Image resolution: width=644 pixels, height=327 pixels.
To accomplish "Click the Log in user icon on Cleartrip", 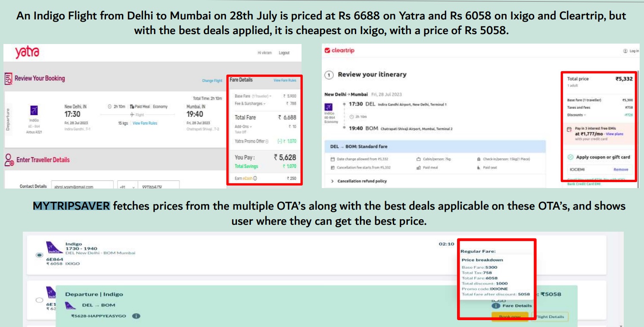I will click(625, 51).
